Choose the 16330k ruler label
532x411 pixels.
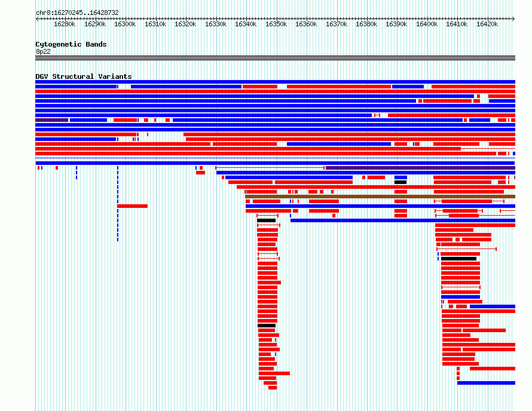tap(216, 24)
